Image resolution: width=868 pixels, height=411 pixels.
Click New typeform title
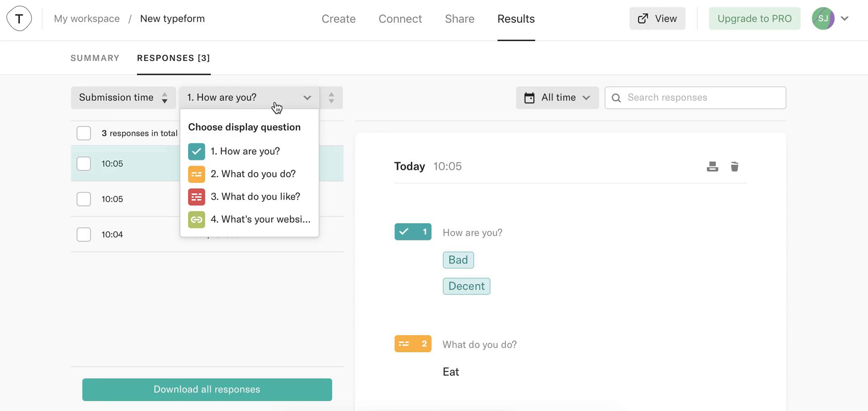click(x=172, y=19)
